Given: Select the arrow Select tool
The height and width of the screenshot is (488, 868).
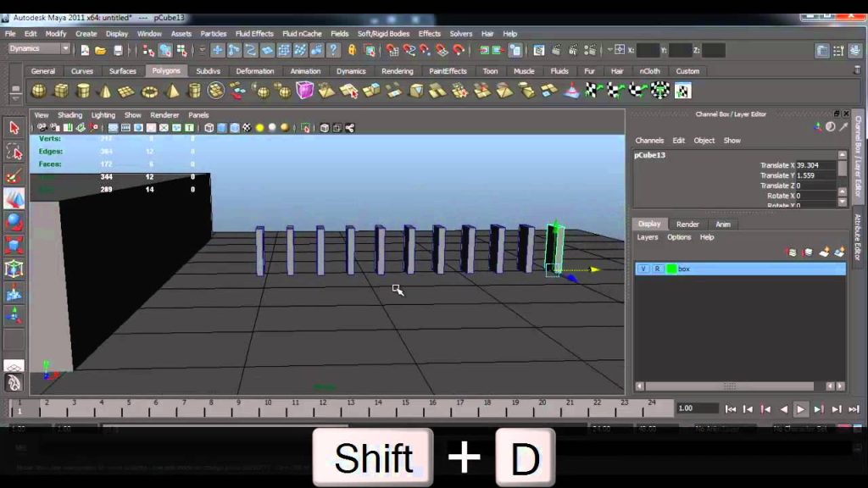Looking at the screenshot, I should [14, 128].
